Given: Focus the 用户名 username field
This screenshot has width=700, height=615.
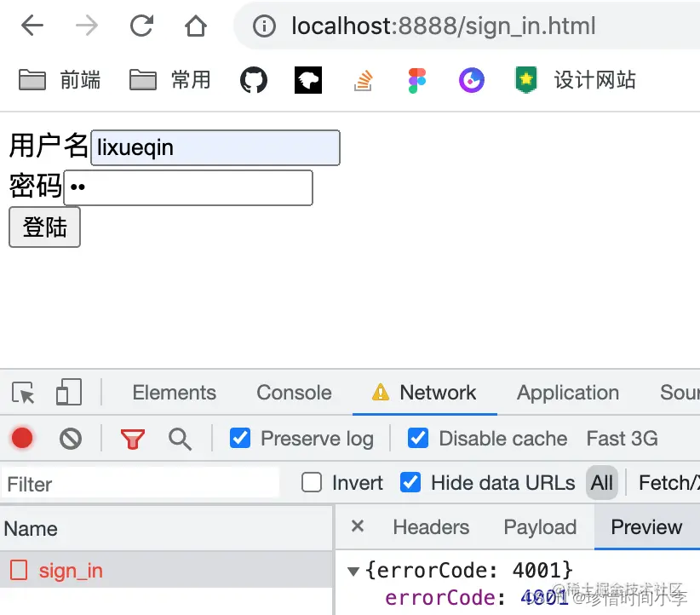Looking at the screenshot, I should pyautogui.click(x=215, y=147).
